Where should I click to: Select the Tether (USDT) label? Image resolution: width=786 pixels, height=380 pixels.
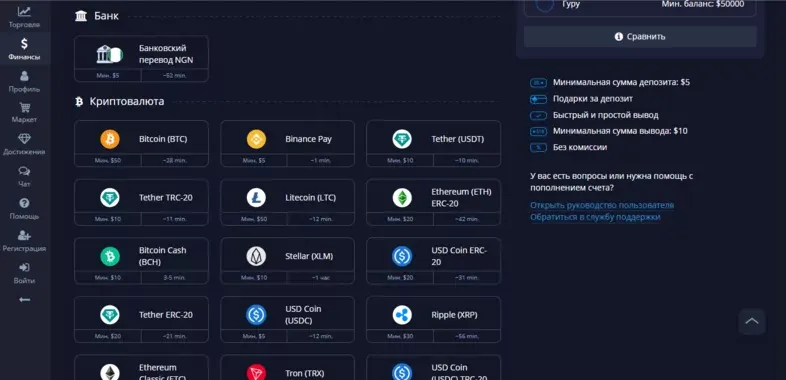tap(458, 139)
